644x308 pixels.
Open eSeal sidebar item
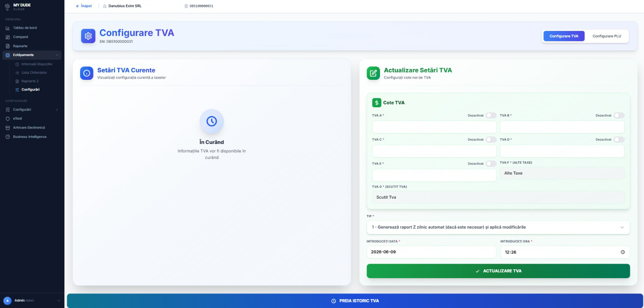(32, 119)
